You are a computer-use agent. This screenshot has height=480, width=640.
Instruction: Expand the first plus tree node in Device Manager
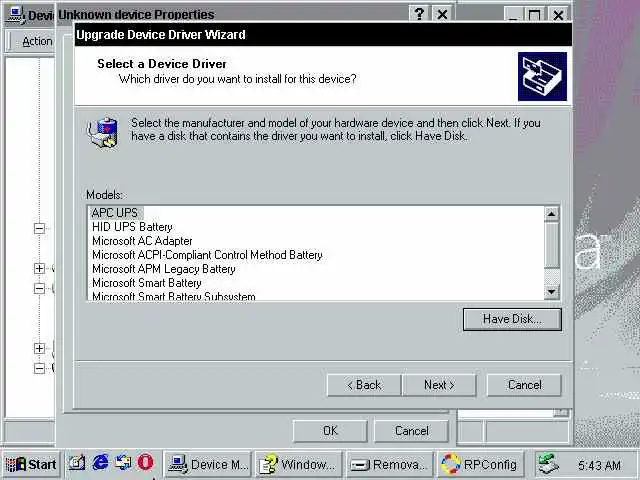(x=39, y=268)
